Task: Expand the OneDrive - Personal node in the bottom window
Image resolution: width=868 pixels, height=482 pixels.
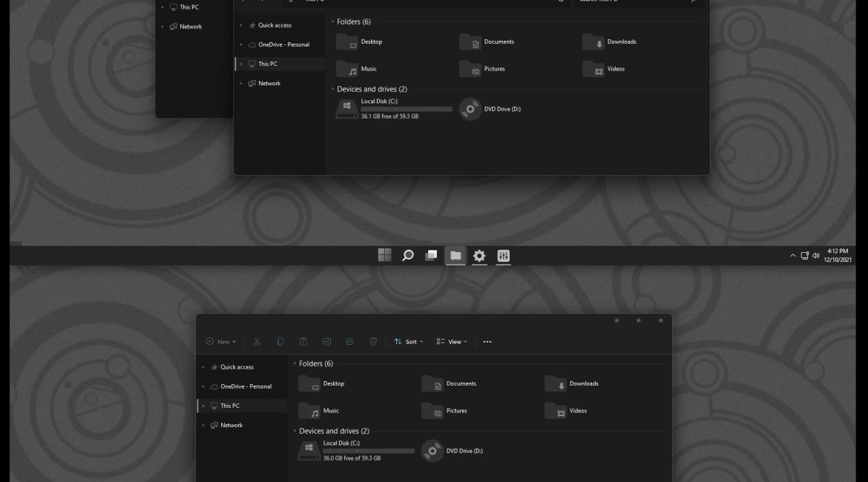Action: 203,386
